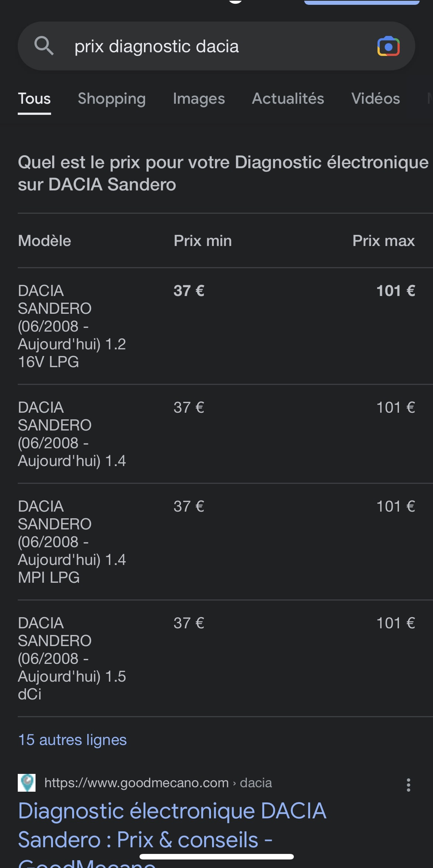This screenshot has width=433, height=868.
Task: Switch to the Images tab
Action: pyautogui.click(x=199, y=99)
